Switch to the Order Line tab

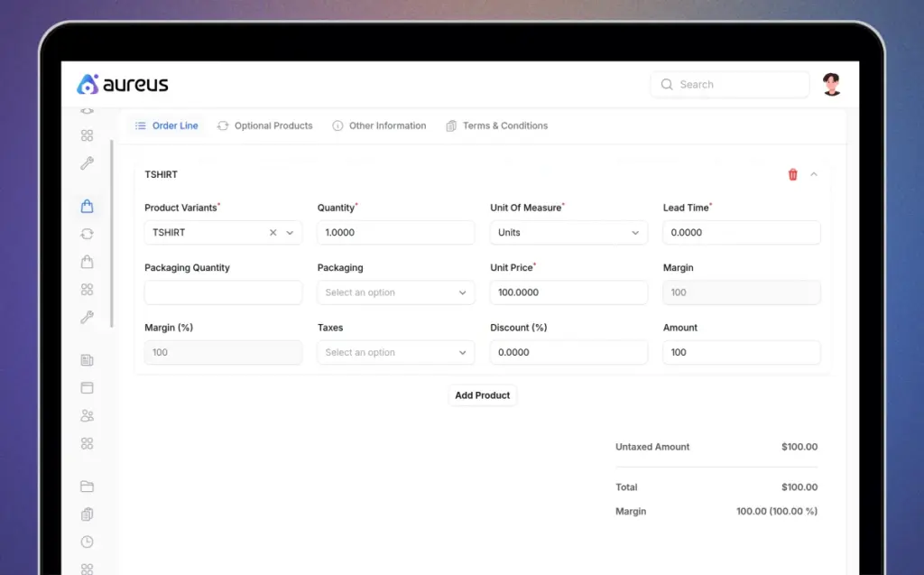167,125
